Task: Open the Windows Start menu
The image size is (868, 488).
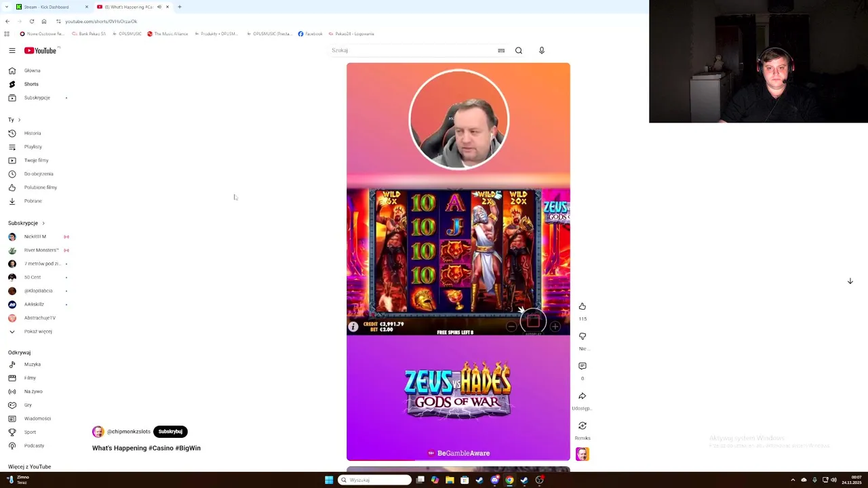Action: [x=329, y=480]
